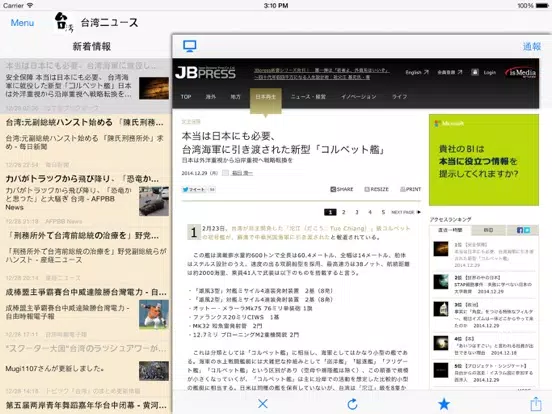552x414 pixels.
Task: Click the JBpress logo
Action: (x=206, y=73)
